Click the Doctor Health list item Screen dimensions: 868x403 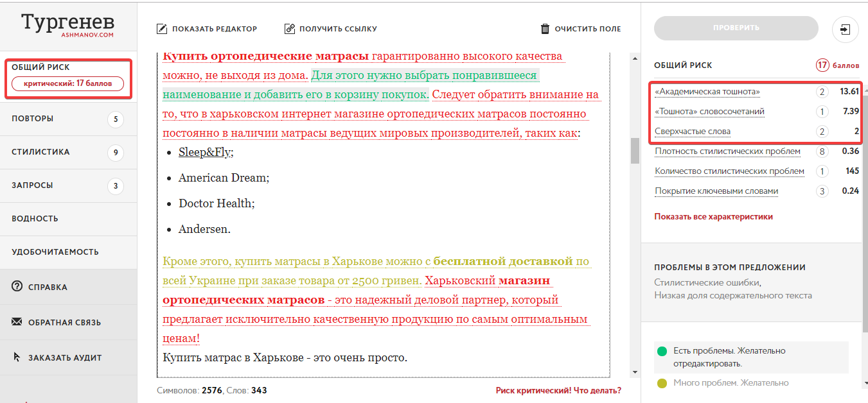coord(217,203)
